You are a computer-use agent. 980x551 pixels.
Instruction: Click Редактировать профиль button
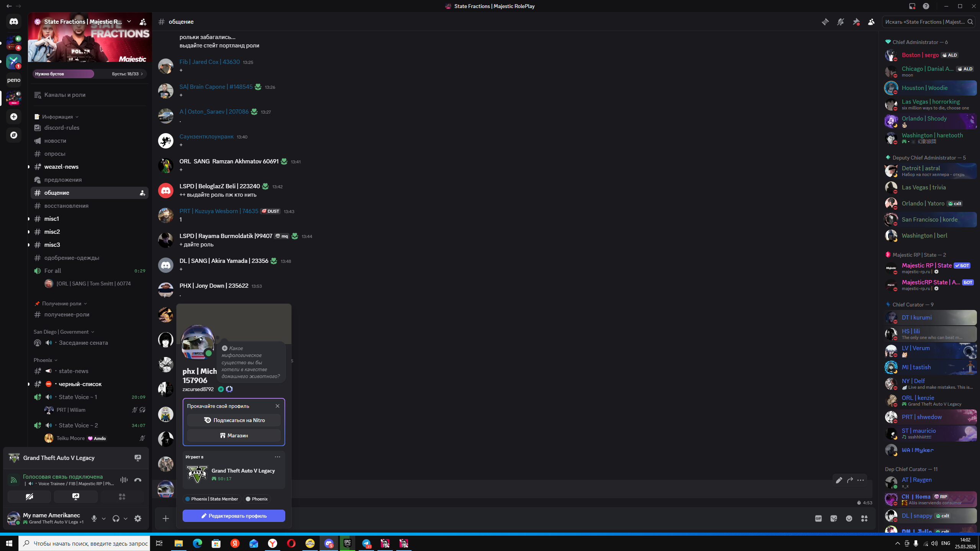tap(234, 516)
